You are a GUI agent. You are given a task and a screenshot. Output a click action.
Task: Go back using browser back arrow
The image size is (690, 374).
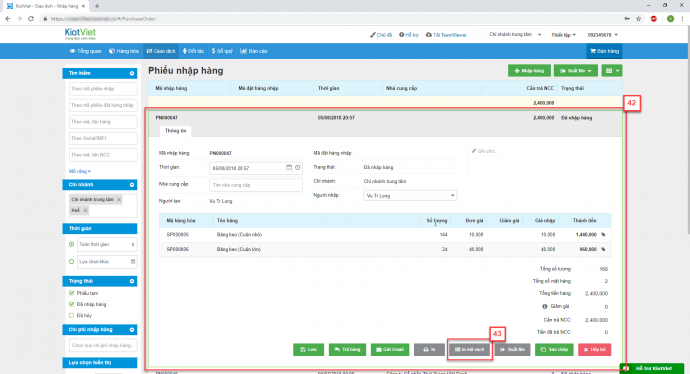click(7, 18)
